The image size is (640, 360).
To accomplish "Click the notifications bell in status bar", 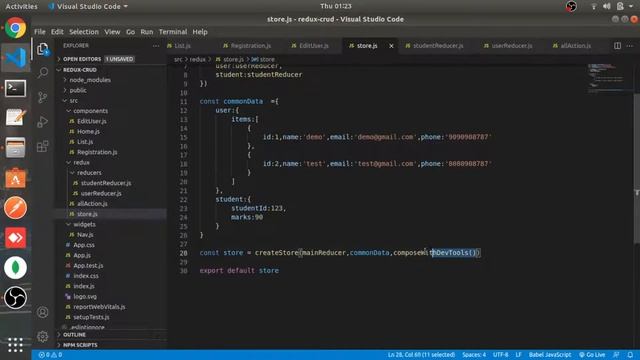I will coord(630,355).
